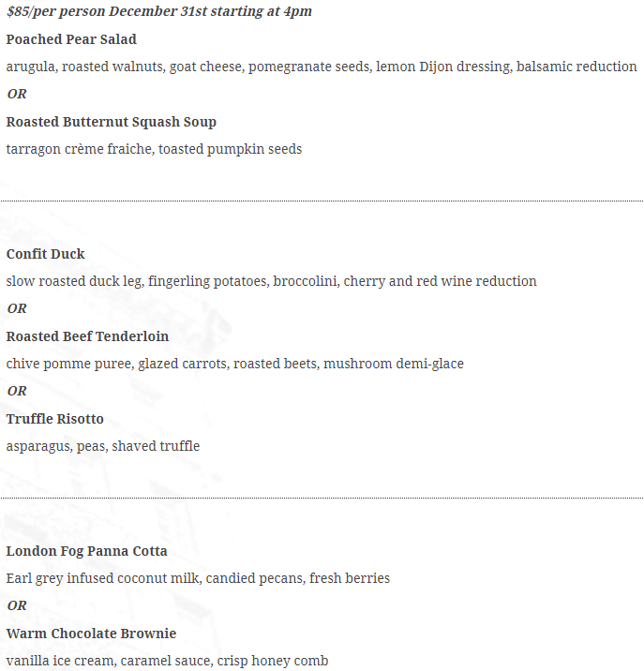Click the Warm Chocolate Brownie heading
This screenshot has width=644, height=671.
(91, 634)
